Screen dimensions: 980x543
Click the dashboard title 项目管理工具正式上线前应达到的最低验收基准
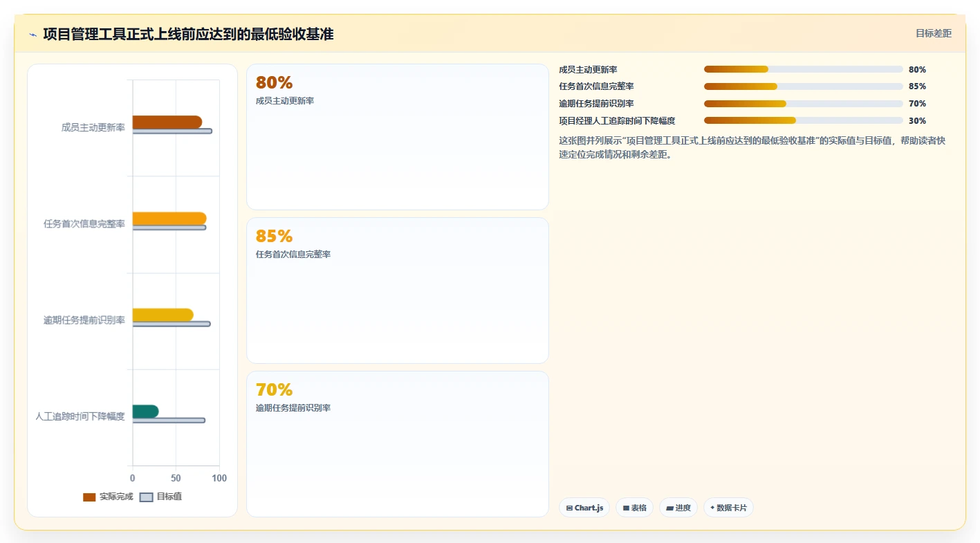(x=188, y=34)
